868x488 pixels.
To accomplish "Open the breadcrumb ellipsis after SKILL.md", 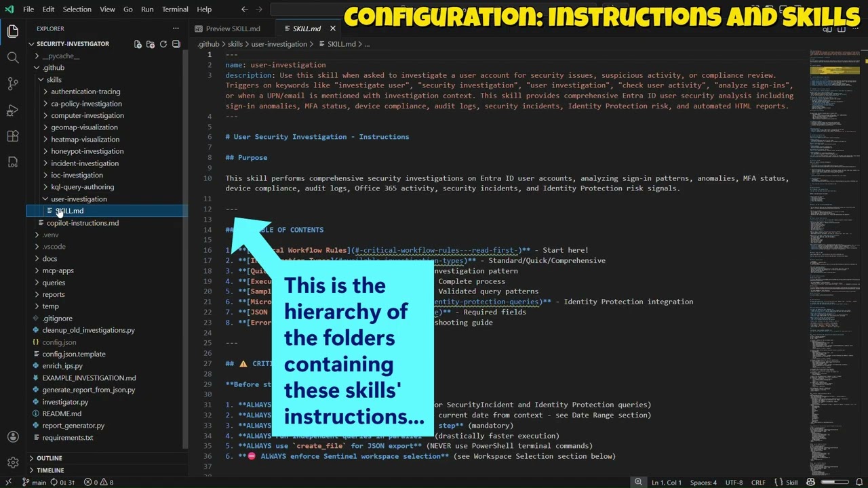I will (367, 44).
